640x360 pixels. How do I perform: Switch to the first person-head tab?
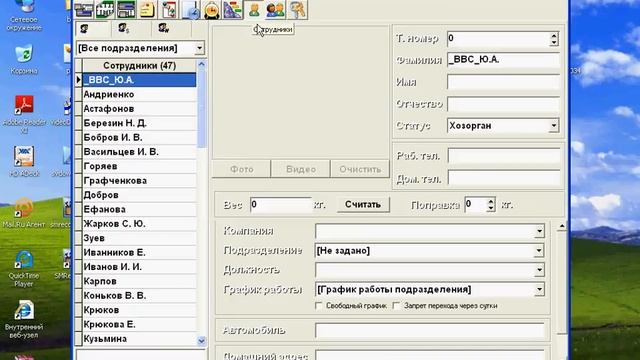tap(85, 28)
